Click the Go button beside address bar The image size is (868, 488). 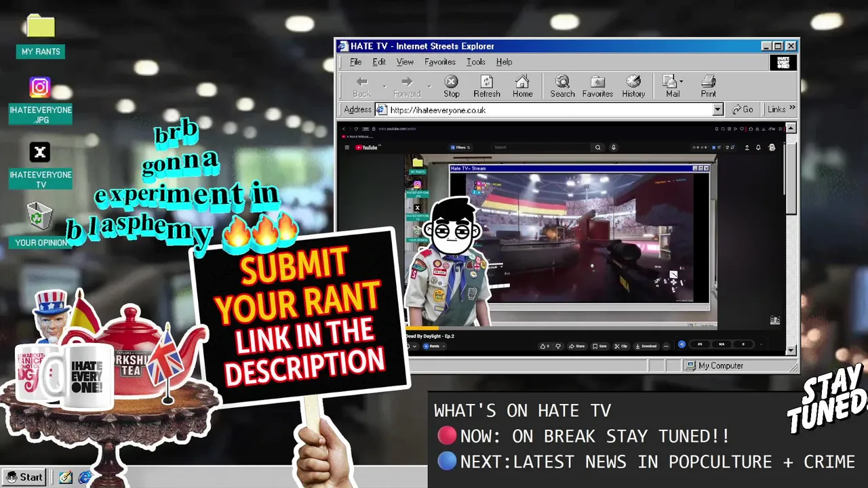(743, 109)
